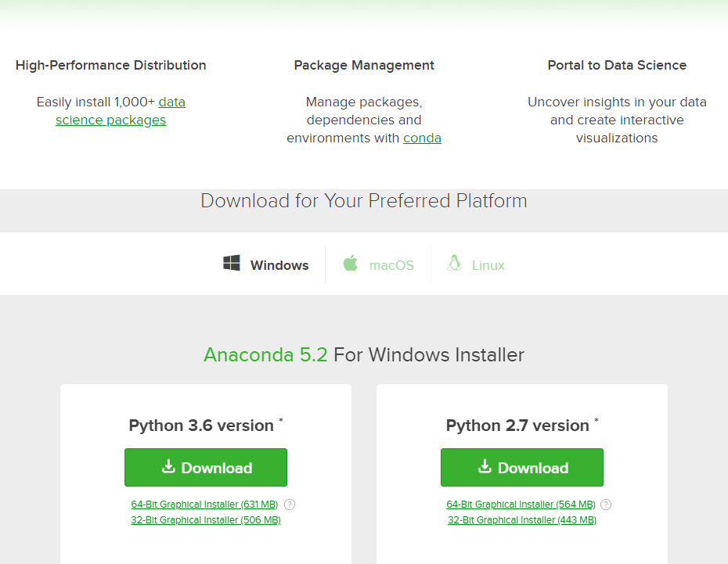Click the Linux penguin icon
Image resolution: width=728 pixels, height=564 pixels.
pyautogui.click(x=455, y=263)
